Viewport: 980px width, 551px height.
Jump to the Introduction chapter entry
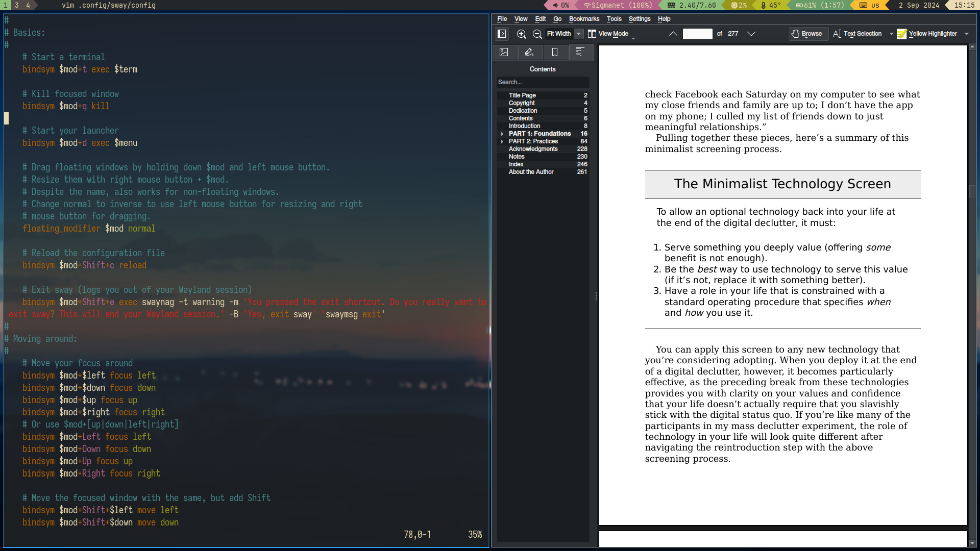[524, 126]
